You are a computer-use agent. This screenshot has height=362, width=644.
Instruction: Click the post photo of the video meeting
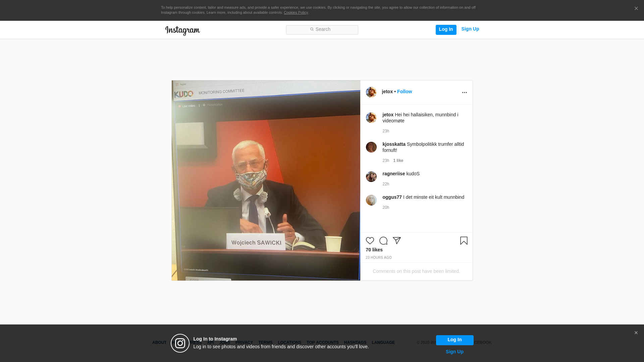(x=266, y=180)
